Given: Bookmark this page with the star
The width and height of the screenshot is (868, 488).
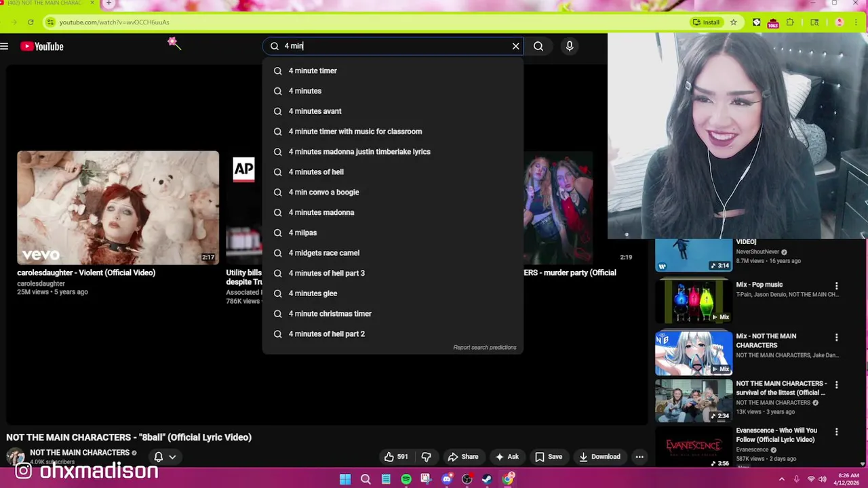Looking at the screenshot, I should pyautogui.click(x=733, y=22).
